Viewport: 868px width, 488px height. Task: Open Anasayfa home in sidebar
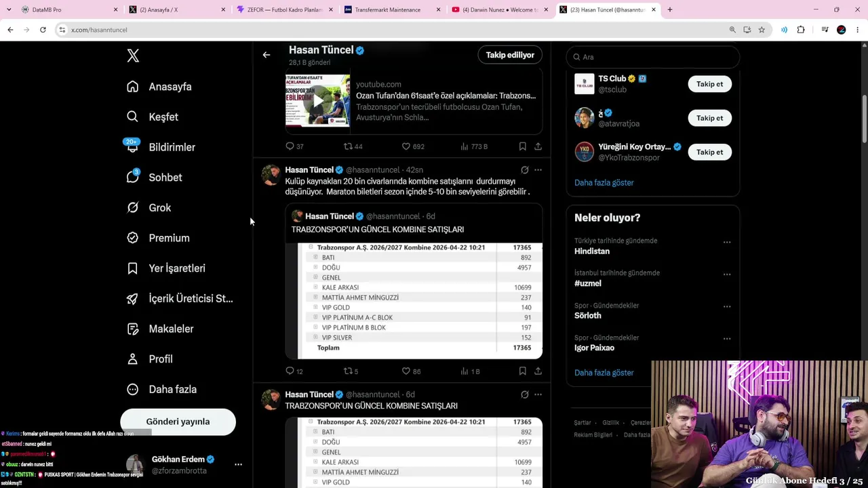tap(159, 87)
